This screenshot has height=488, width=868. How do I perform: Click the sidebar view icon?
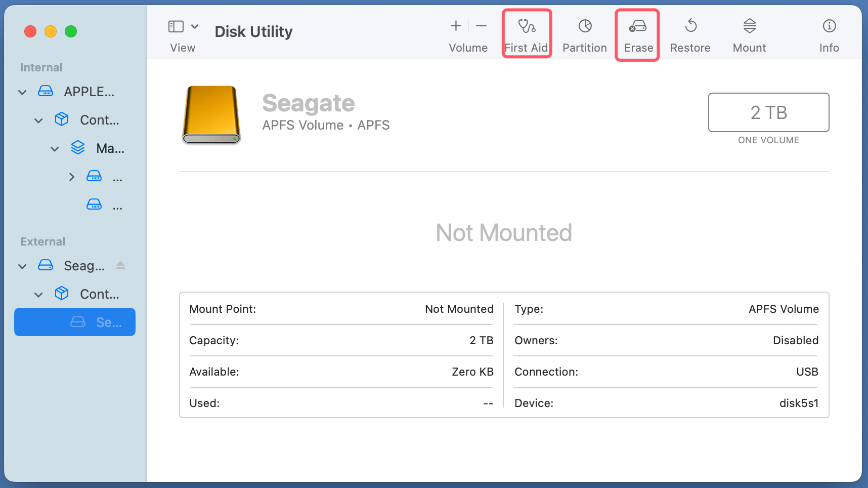click(x=175, y=25)
